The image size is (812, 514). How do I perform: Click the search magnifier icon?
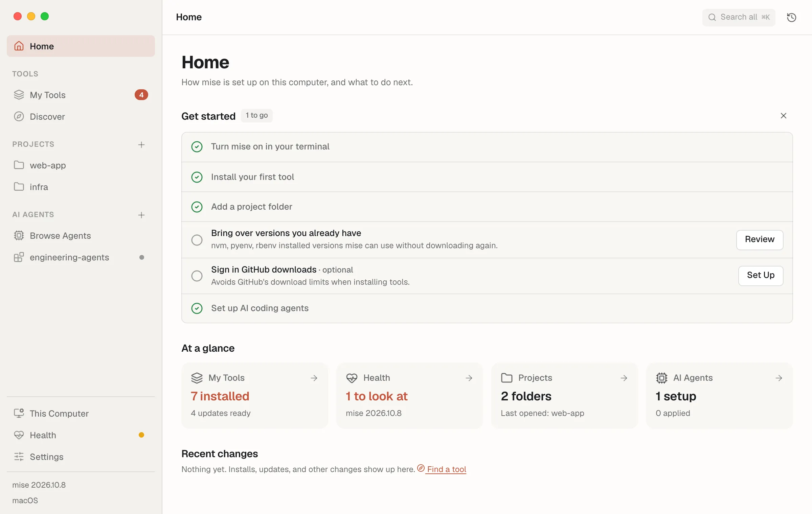712,17
